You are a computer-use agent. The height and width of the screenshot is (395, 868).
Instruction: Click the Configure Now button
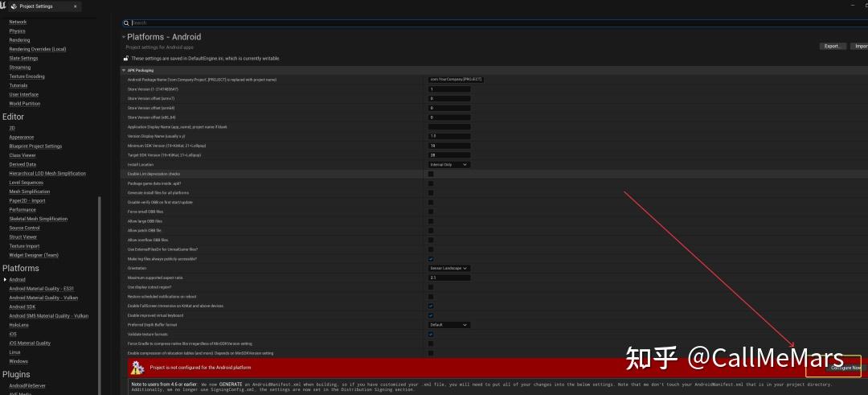[845, 368]
